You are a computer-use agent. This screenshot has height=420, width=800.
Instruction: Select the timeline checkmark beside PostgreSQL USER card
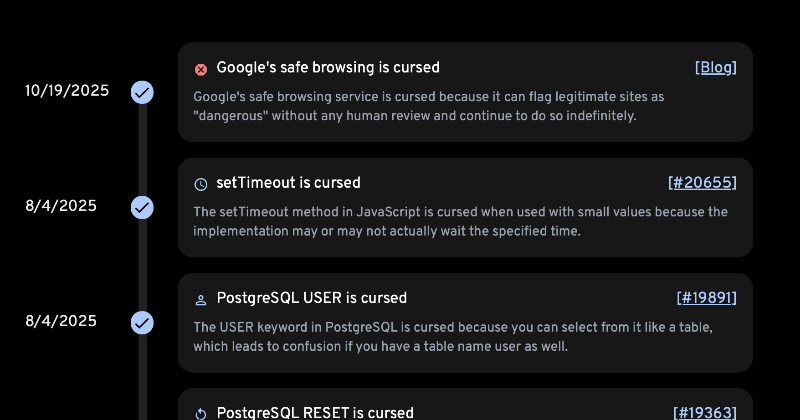[143, 322]
